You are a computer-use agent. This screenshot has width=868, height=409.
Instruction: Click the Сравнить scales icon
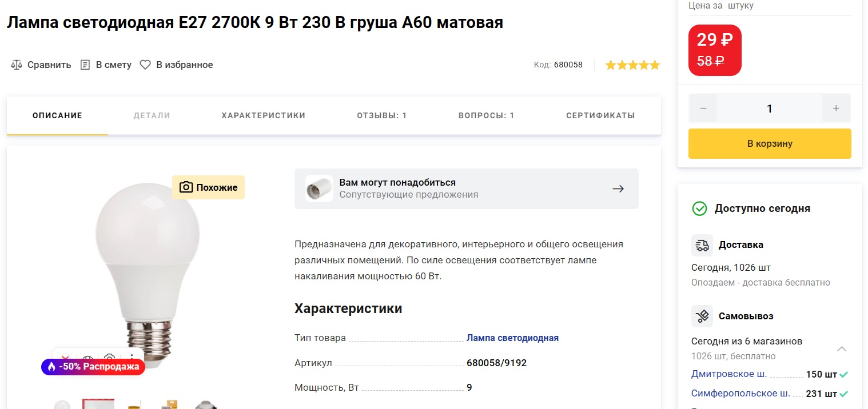pyautogui.click(x=16, y=65)
